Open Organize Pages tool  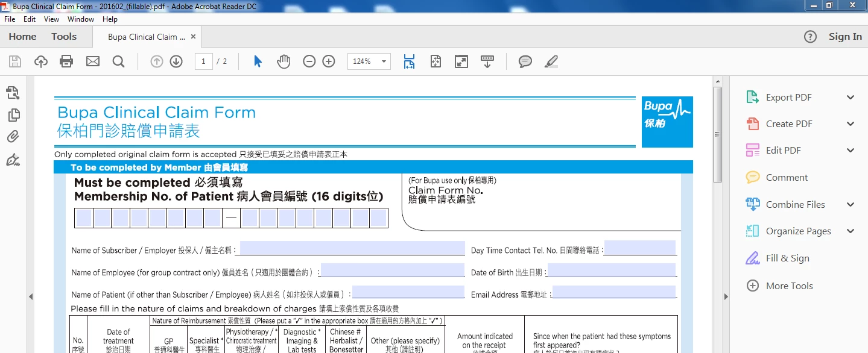[x=798, y=231]
